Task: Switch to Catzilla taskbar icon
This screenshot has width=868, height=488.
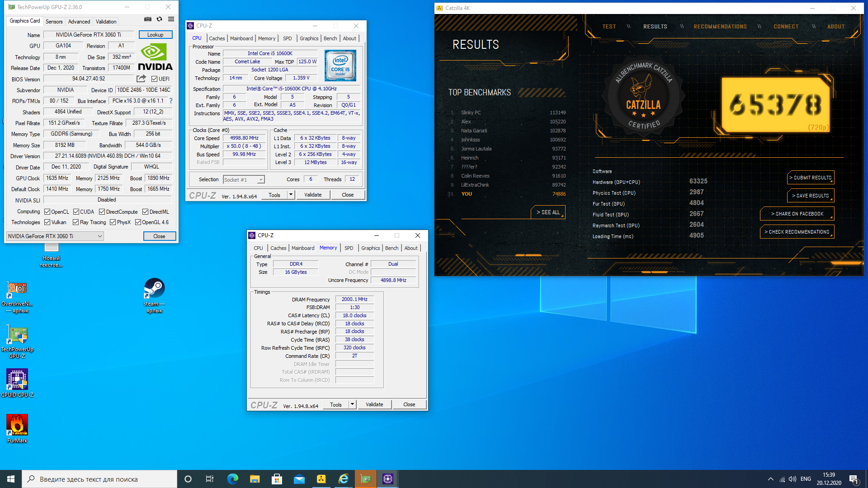Action: pos(321,479)
